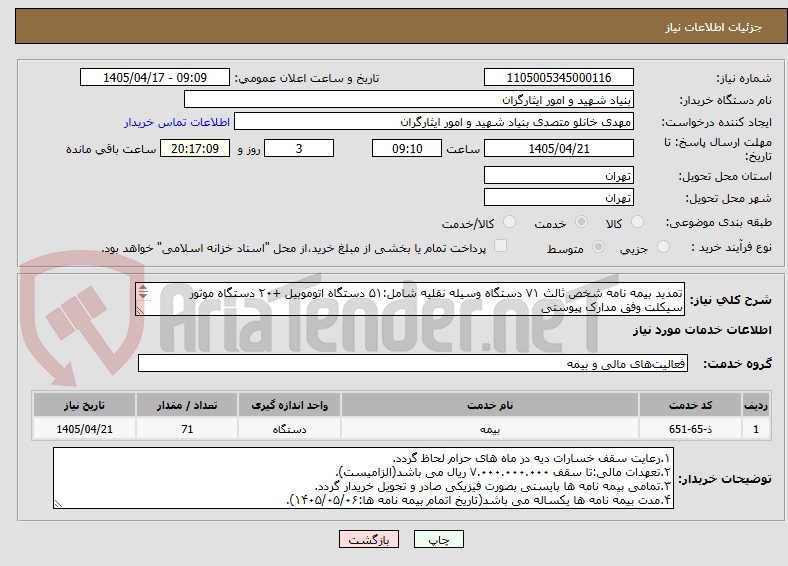Click the remaining time field 20:17:09
The width and height of the screenshot is (788, 566).
click(195, 148)
